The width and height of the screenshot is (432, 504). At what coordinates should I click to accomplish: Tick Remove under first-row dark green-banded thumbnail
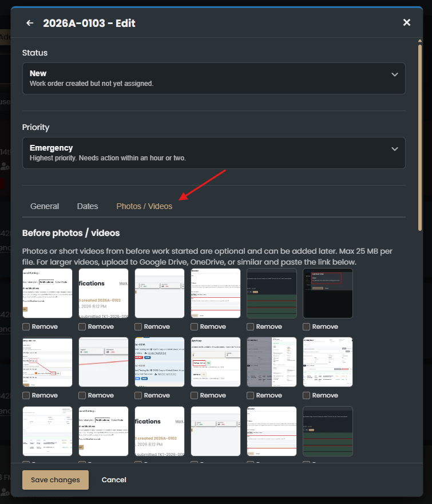250,327
